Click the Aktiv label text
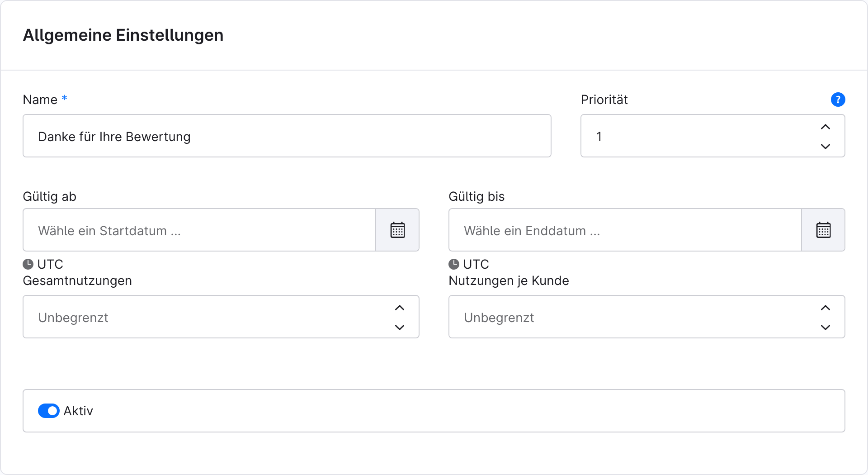Image resolution: width=868 pixels, height=475 pixels. pyautogui.click(x=78, y=411)
